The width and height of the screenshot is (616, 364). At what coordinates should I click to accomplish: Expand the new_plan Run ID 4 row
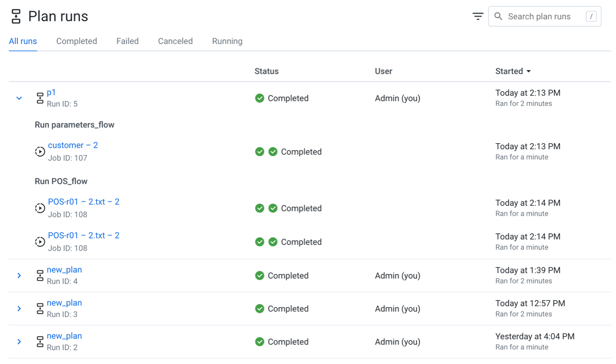pyautogui.click(x=19, y=275)
